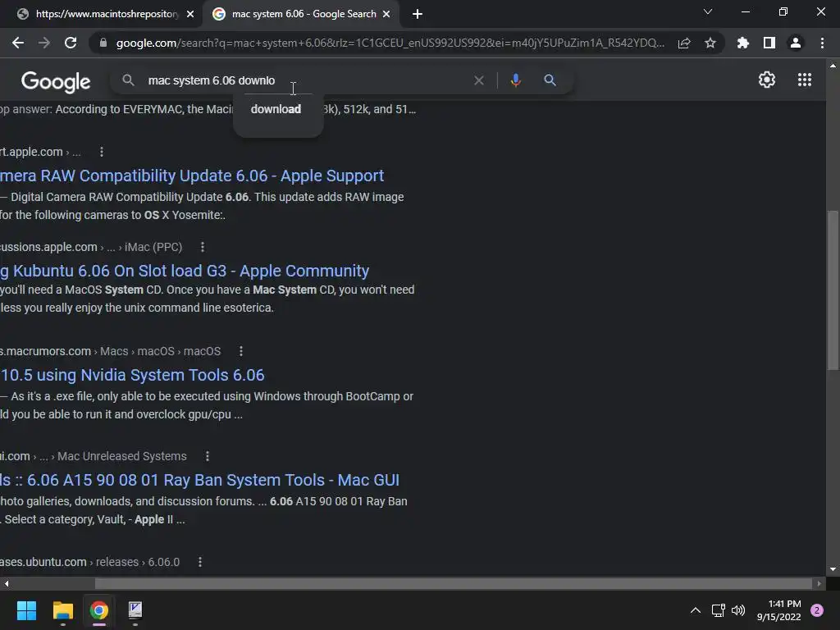Open the Nvidia System Tools 6.06 link
The width and height of the screenshot is (840, 630).
click(x=132, y=375)
